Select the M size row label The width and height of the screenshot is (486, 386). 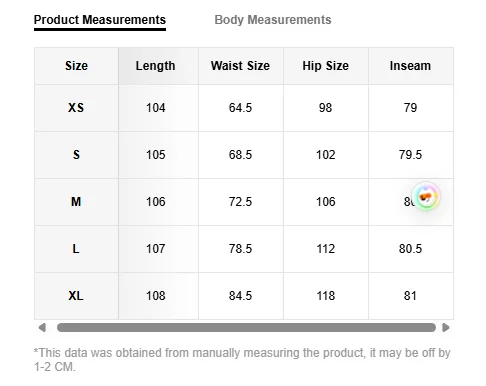[76, 202]
